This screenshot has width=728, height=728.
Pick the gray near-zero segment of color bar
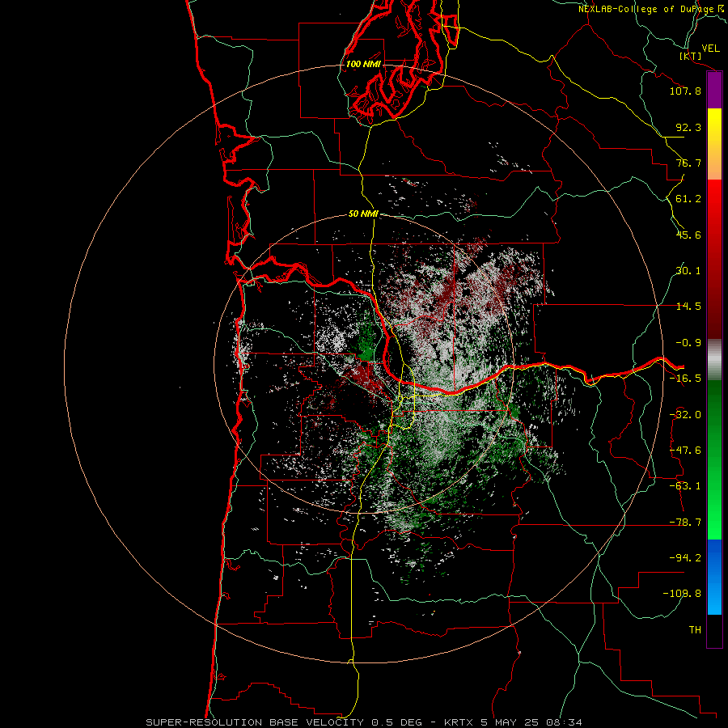pos(714,360)
